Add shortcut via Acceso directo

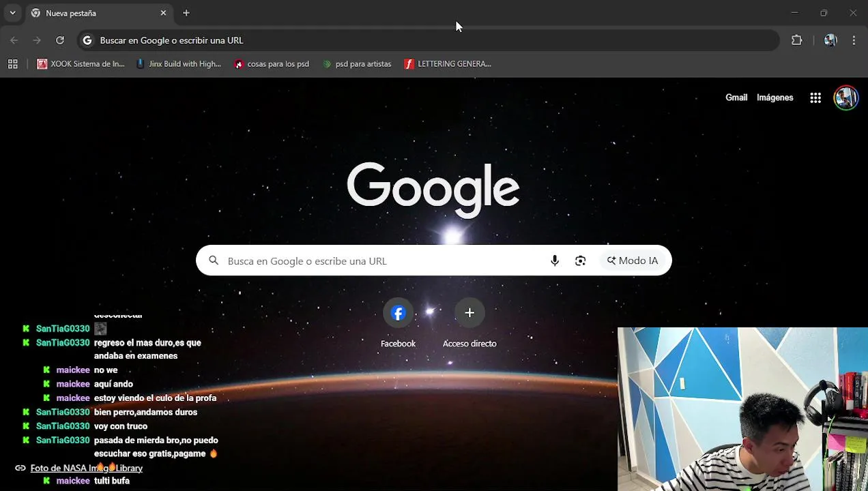pos(469,324)
